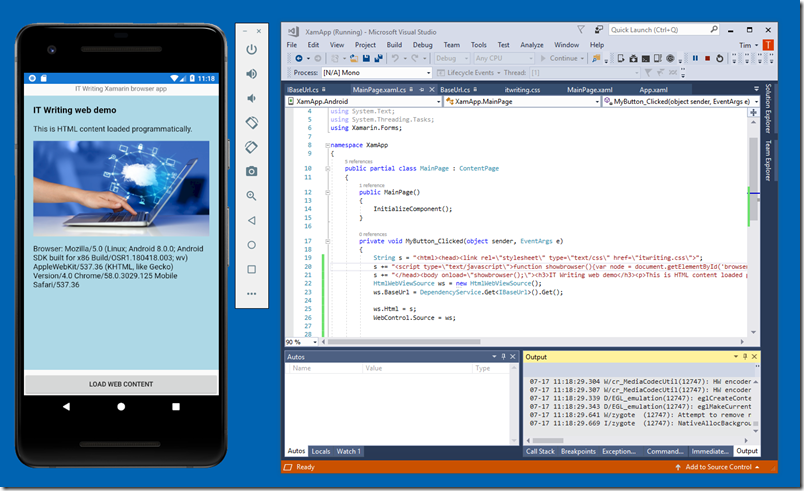Collapse the MainPage class code block
The width and height of the screenshot is (804, 491).
327,169
